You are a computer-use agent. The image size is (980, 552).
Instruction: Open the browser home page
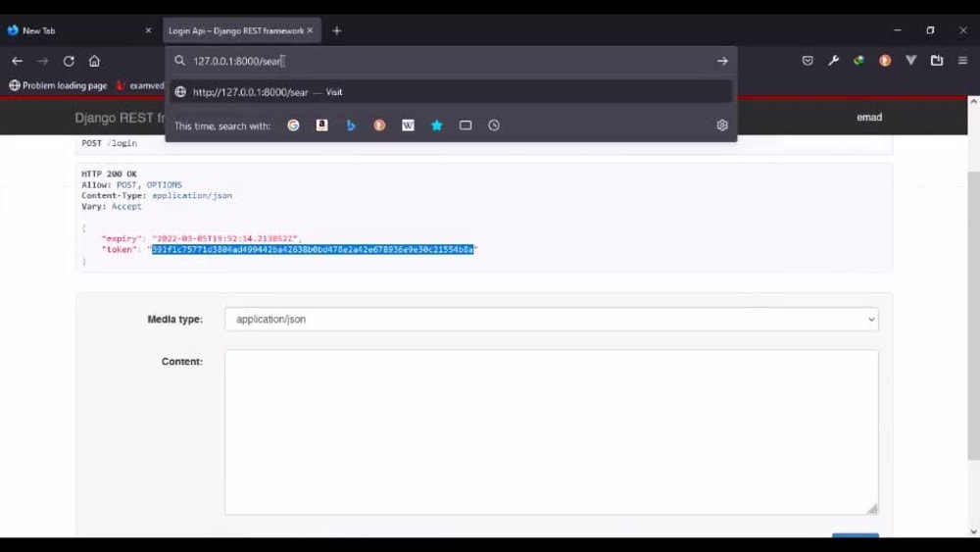94,61
